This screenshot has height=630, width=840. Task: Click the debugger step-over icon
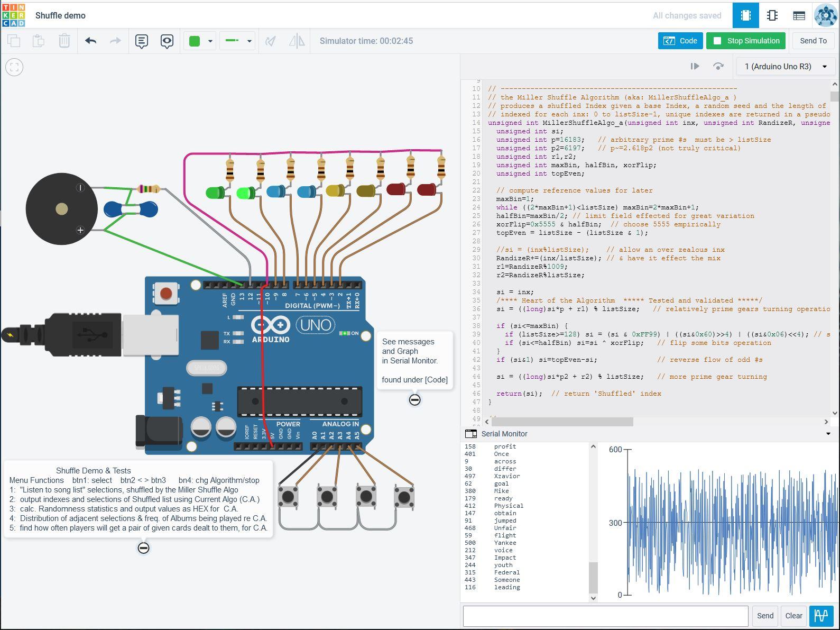718,66
